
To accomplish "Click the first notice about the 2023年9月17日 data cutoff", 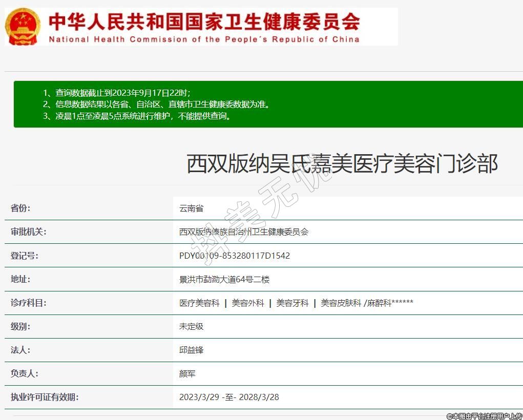I will tap(123, 93).
